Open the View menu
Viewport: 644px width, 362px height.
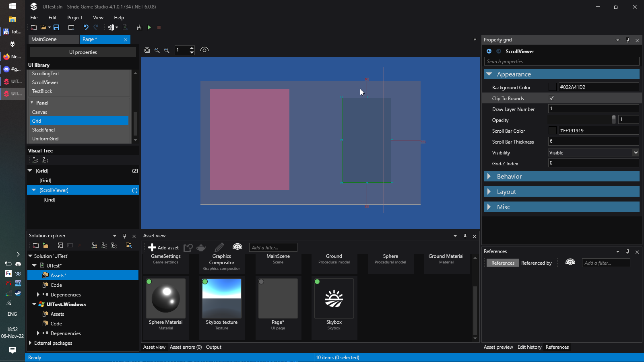(x=98, y=18)
